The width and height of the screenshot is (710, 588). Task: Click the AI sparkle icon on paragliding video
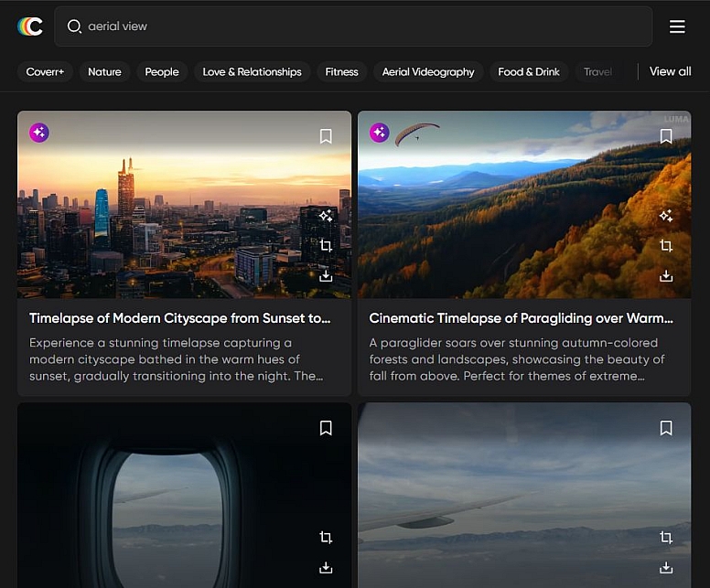(x=666, y=216)
